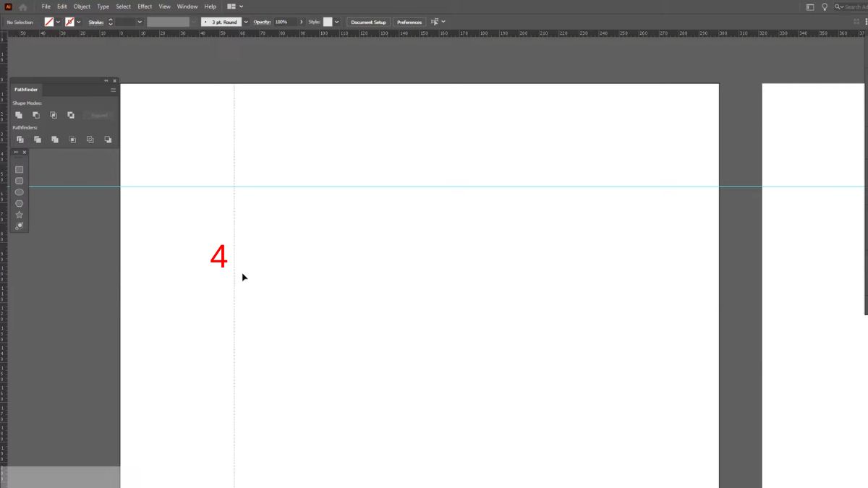Select the Ellipse tool

[20, 192]
